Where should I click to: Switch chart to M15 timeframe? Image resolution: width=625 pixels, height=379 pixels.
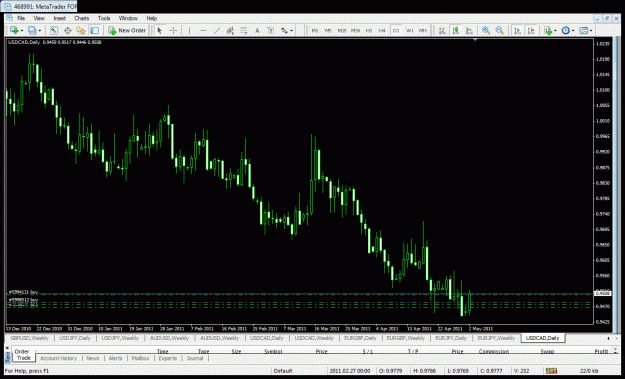point(342,30)
